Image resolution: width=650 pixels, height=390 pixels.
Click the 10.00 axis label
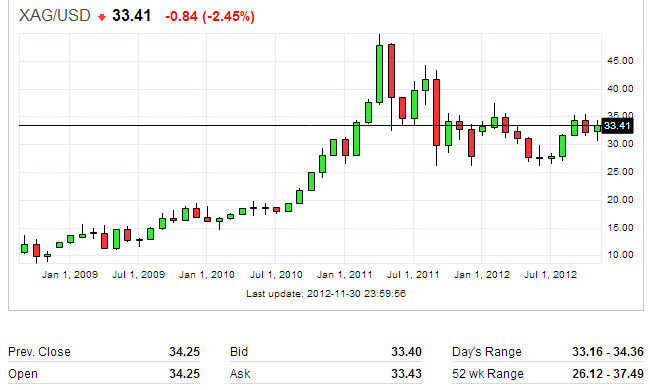(620, 255)
